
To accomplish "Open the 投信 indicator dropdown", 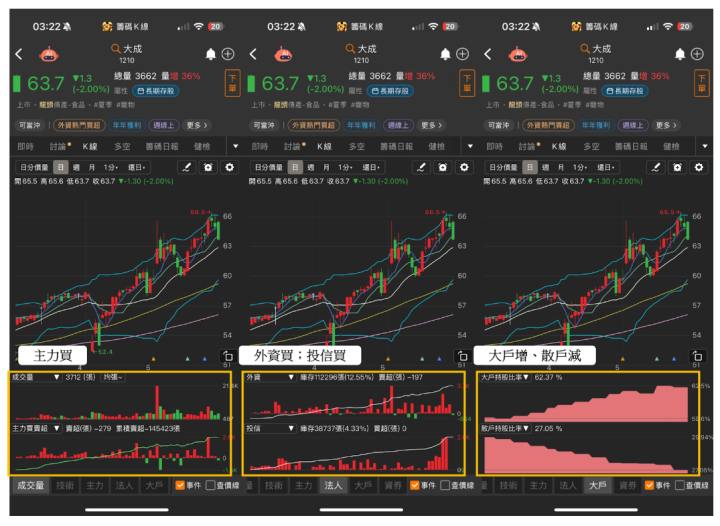I will tap(270, 428).
